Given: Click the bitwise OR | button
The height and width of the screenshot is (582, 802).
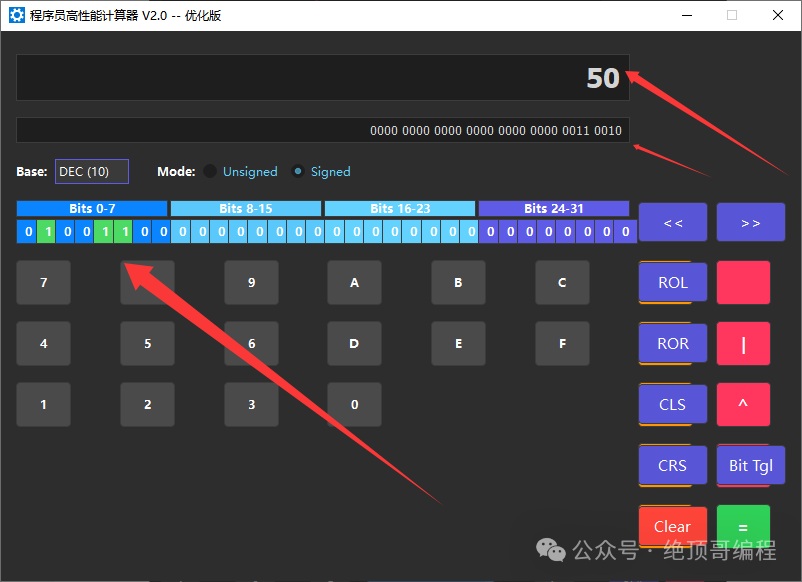Looking at the screenshot, I should point(743,343).
